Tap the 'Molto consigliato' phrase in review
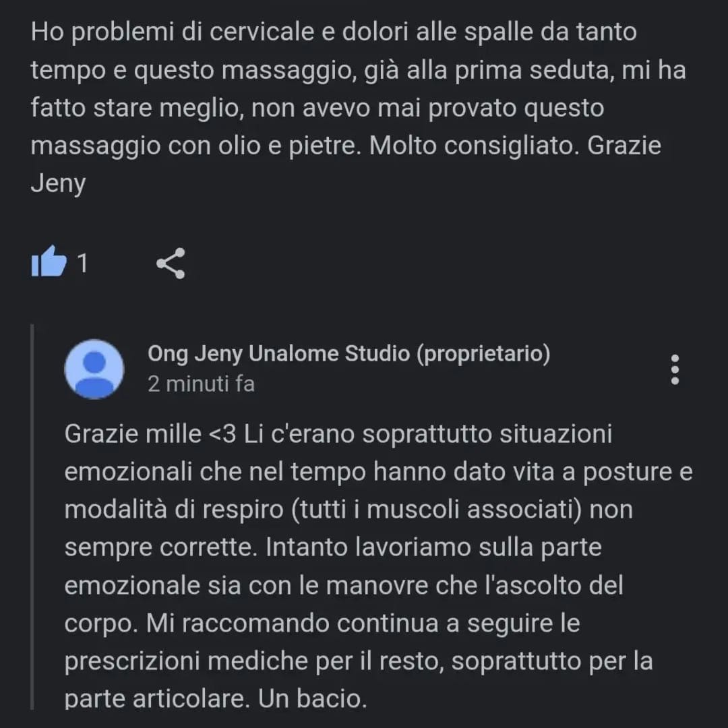Screen dimensions: 728x728 click(474, 146)
